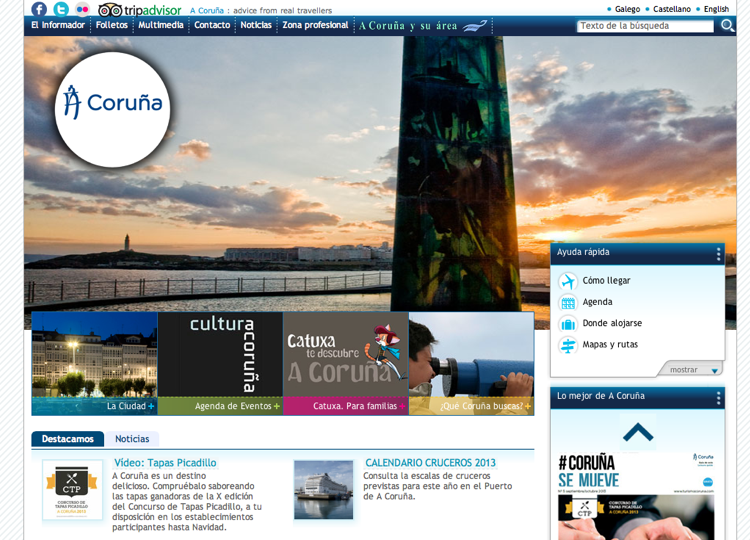Open A Coruña y su área section

pyautogui.click(x=408, y=26)
